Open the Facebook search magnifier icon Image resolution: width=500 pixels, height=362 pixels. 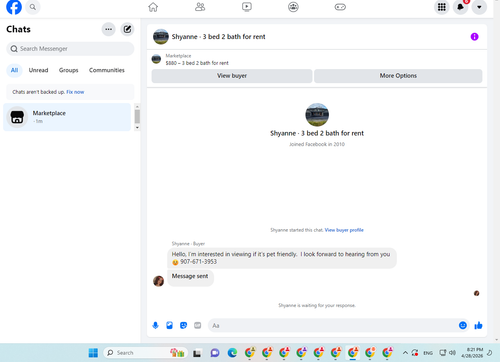(x=33, y=7)
